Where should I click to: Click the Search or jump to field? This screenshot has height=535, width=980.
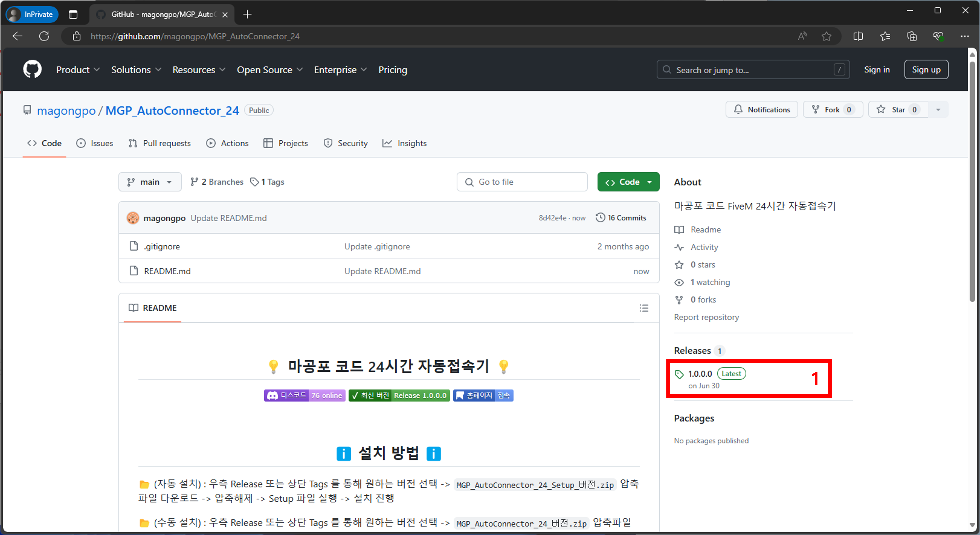pos(753,70)
